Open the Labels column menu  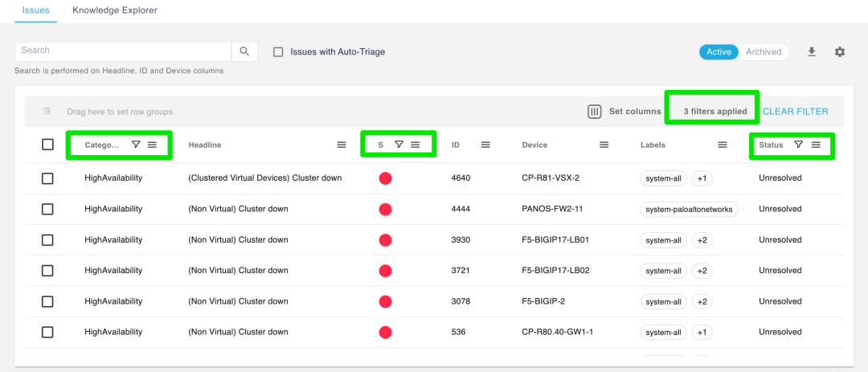[x=723, y=145]
